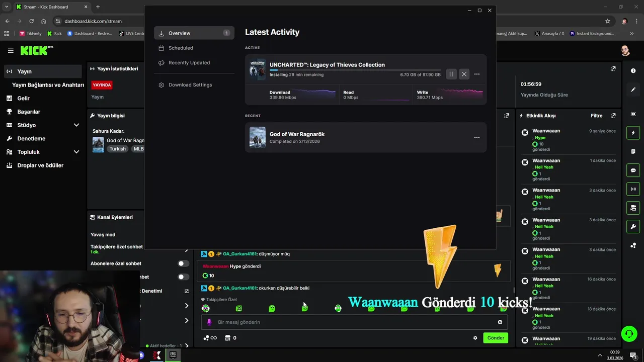Toggle the lightning activity feed icon
Viewport: 644px width, 362px height.
tap(633, 133)
